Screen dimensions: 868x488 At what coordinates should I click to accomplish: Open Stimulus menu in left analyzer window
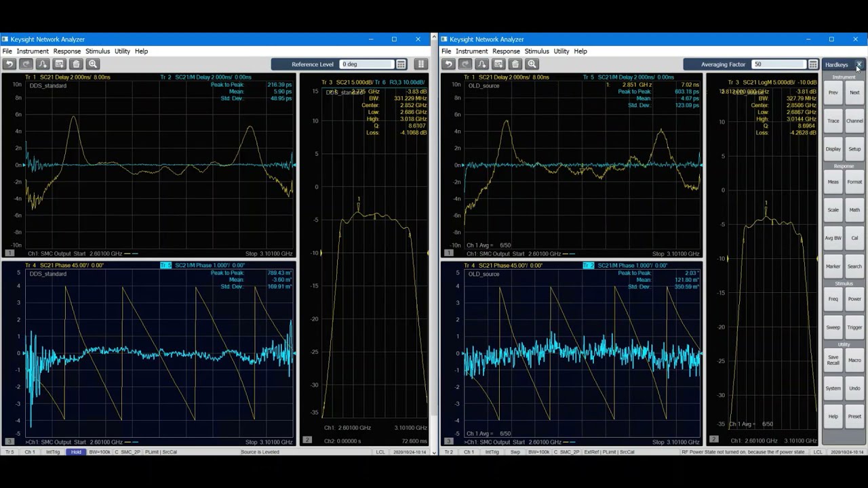click(98, 51)
